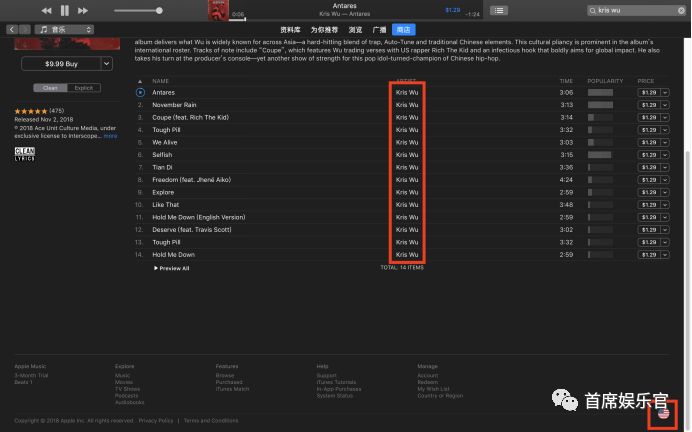Screen dimensions: 692x432
Task: Switch to the 为你推荐 tab
Action: [324, 30]
